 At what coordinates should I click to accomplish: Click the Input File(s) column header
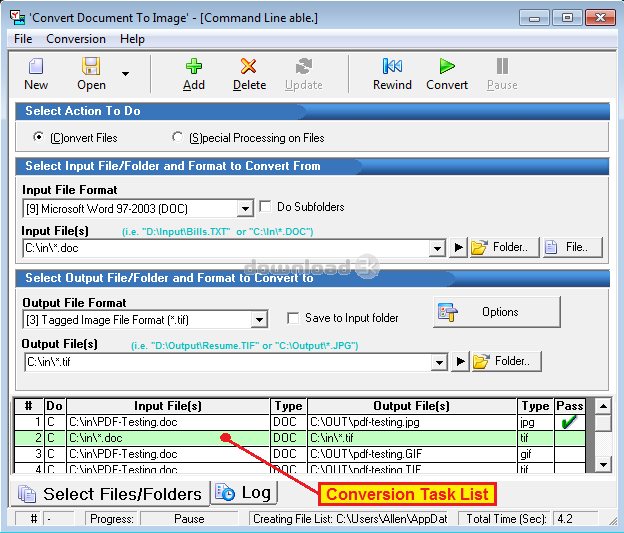click(x=168, y=406)
